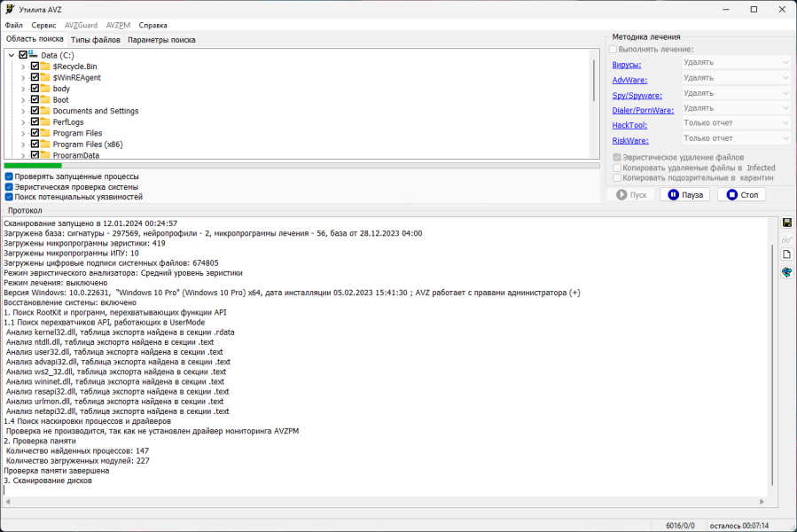The image size is (797, 532).
Task: Toggle 'Проверять запущенные процессы' checkbox
Action: pos(9,176)
